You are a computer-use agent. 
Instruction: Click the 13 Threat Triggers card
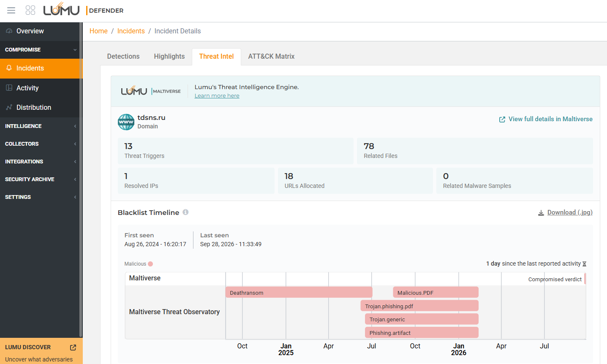pyautogui.click(x=236, y=151)
